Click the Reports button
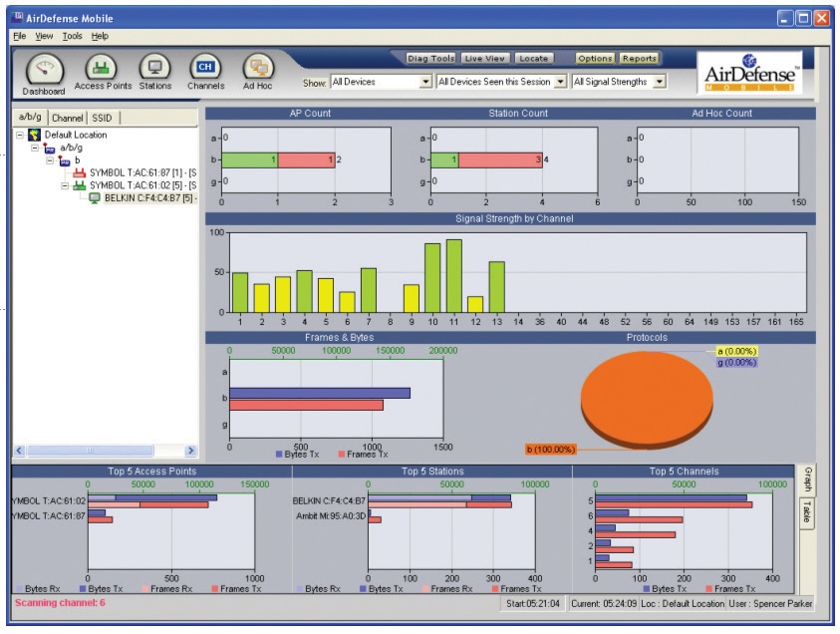 point(639,59)
